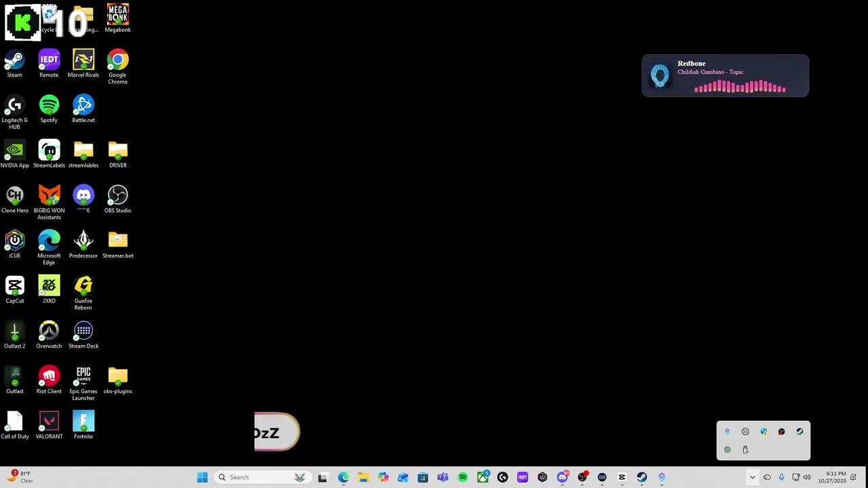Screen dimensions: 868x488
Task: Open Microsoft Store from the taskbar
Action: click(x=422, y=477)
